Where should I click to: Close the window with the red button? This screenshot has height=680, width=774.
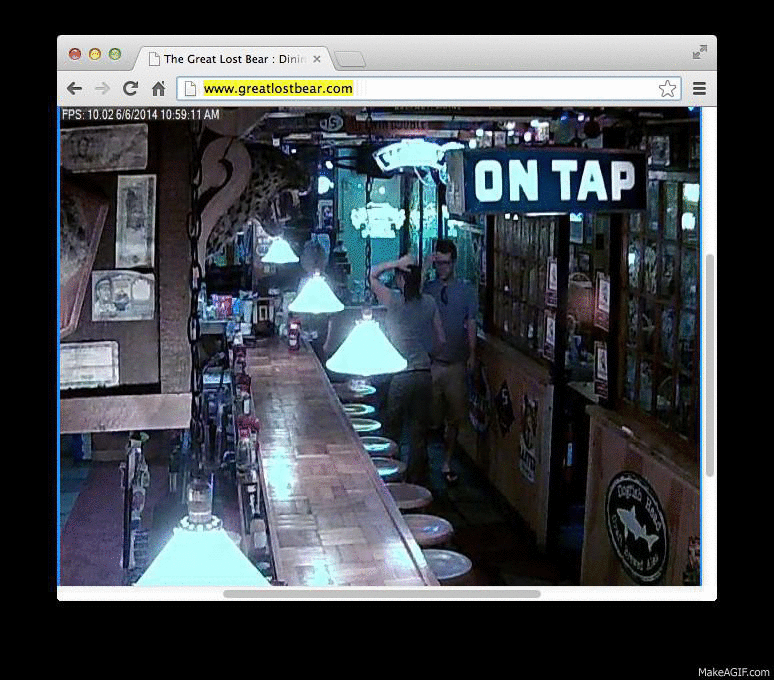pyautogui.click(x=75, y=54)
